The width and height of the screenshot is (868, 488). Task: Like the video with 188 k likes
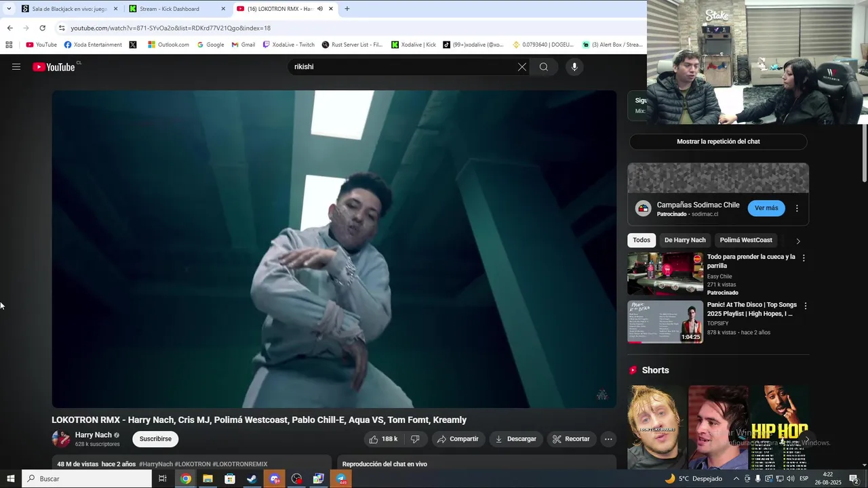tap(383, 439)
